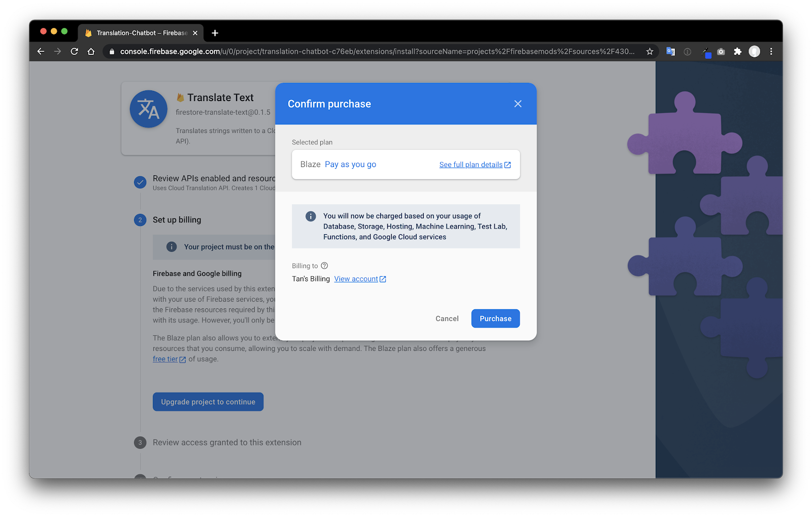
Task: Cancel the purchase dialog
Action: [x=447, y=318]
